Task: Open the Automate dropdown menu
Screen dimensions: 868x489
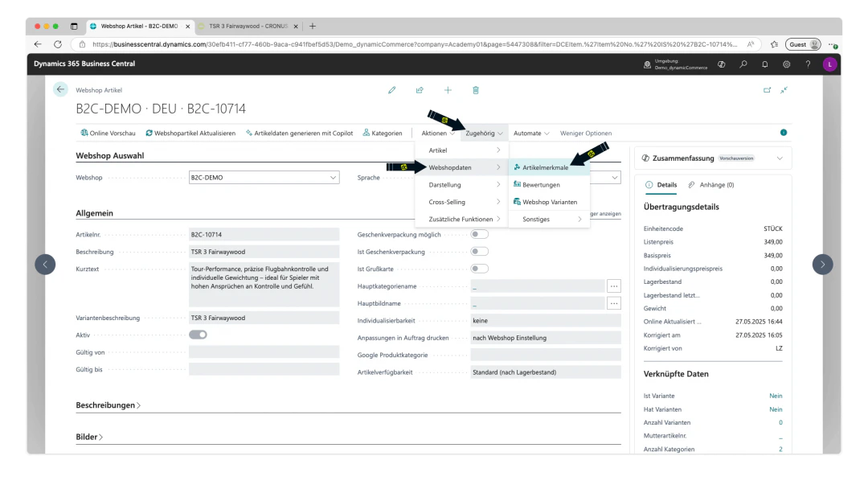Action: [x=531, y=133]
